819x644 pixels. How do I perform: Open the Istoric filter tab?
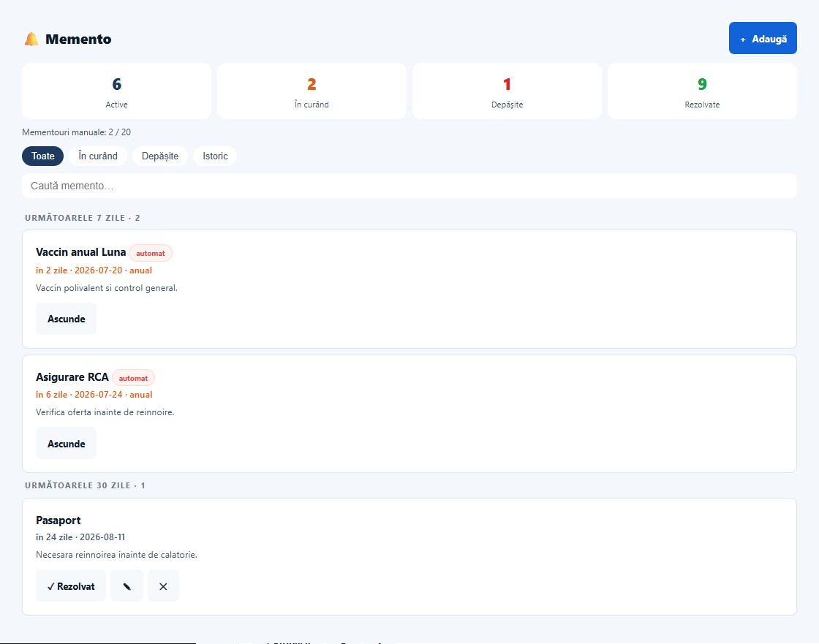(x=215, y=156)
